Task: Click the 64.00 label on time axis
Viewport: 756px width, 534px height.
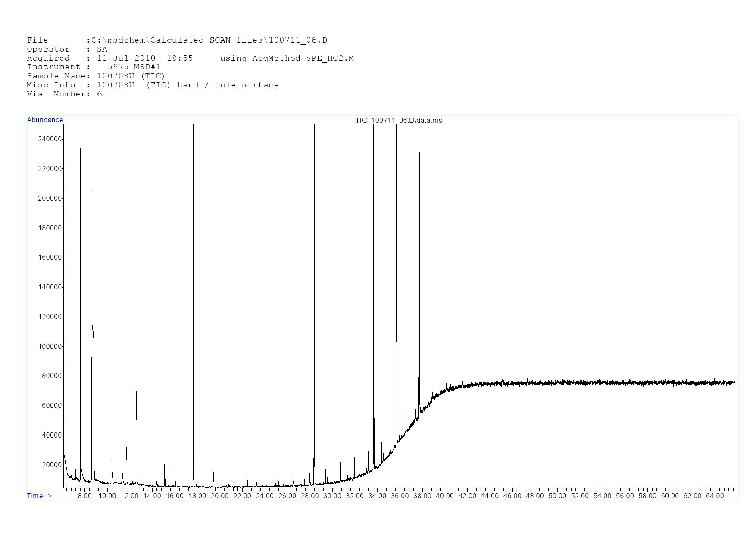Action: tap(715, 496)
